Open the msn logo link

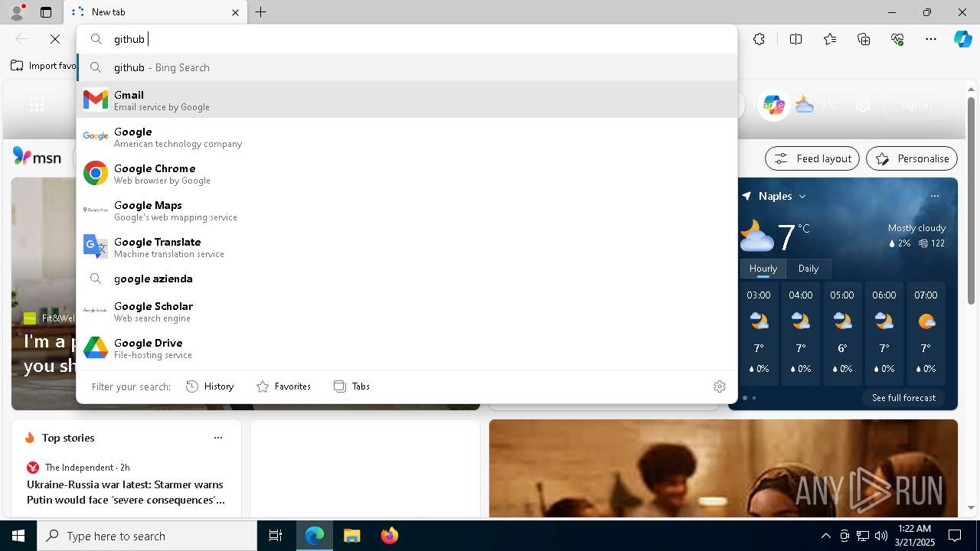[37, 157]
